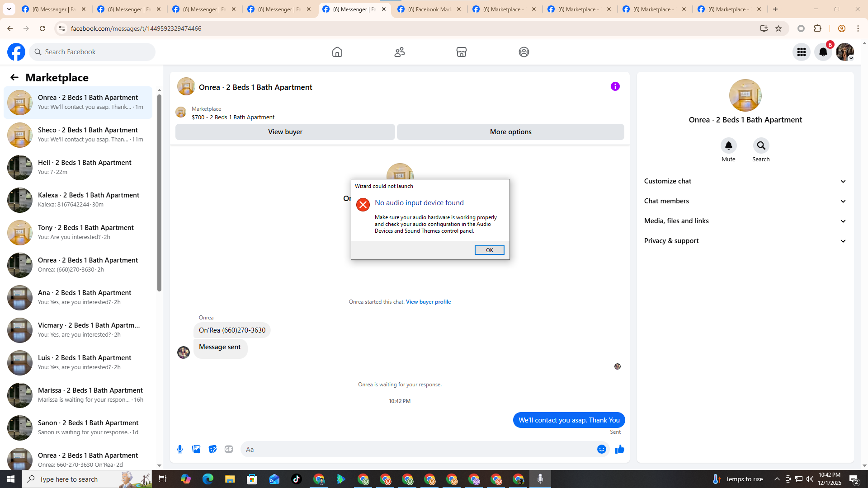Reload the current page
Viewport: 868px width, 488px height.
tap(42, 28)
